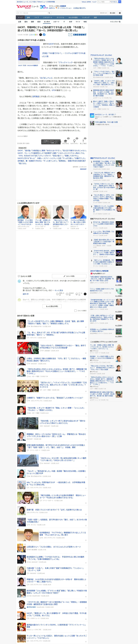
Task: Open the 相葉雅紀、初のシーズンもの article link
Action: [56, 435]
